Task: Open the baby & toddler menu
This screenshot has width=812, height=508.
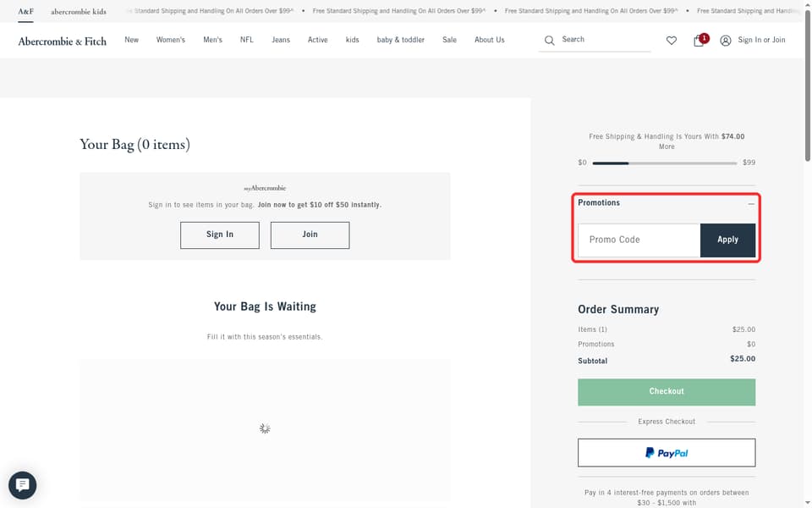Action: coord(400,40)
